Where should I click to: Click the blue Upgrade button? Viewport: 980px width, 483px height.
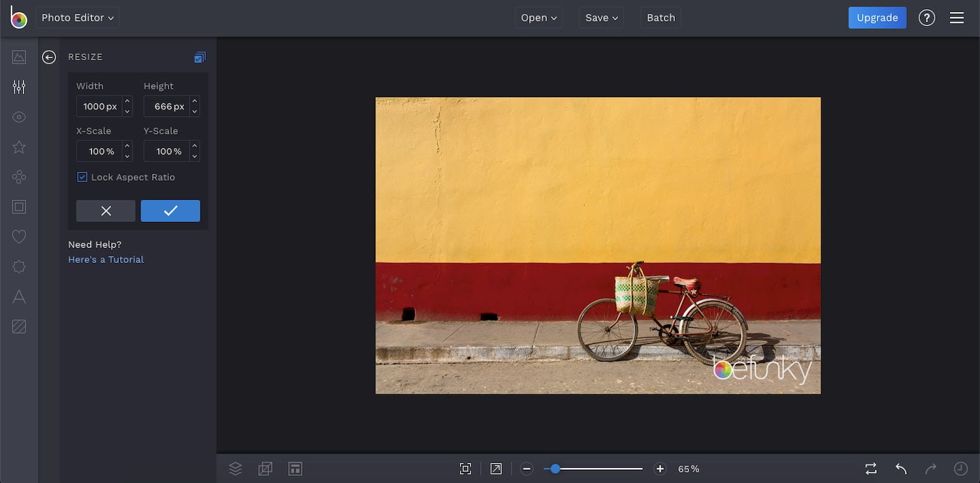[877, 18]
